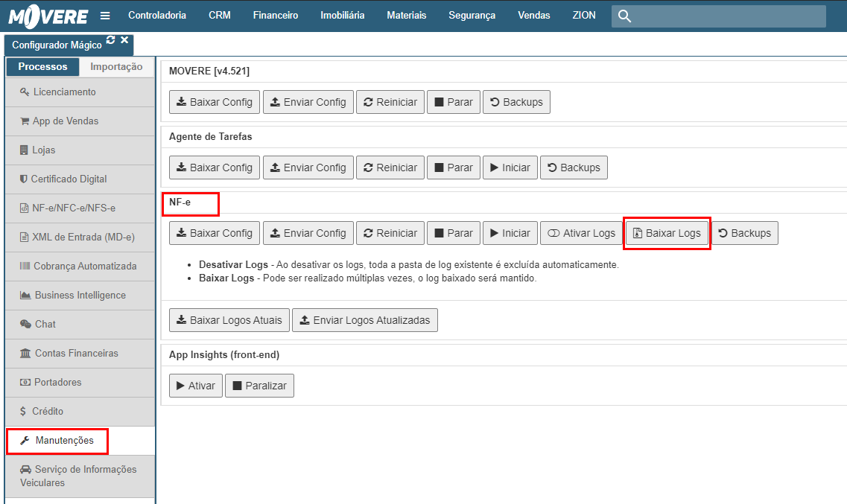Open the Segurança menu

tap(472, 15)
